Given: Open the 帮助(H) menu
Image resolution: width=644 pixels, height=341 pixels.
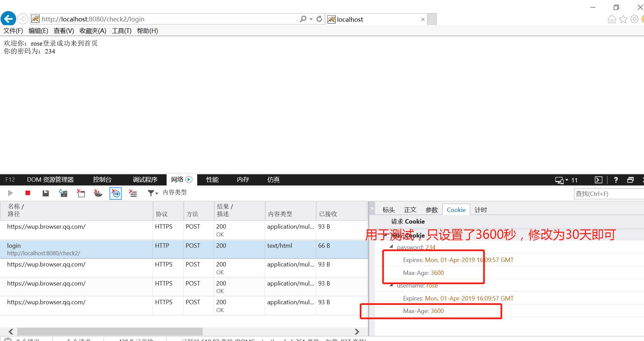Looking at the screenshot, I should coord(148,31).
